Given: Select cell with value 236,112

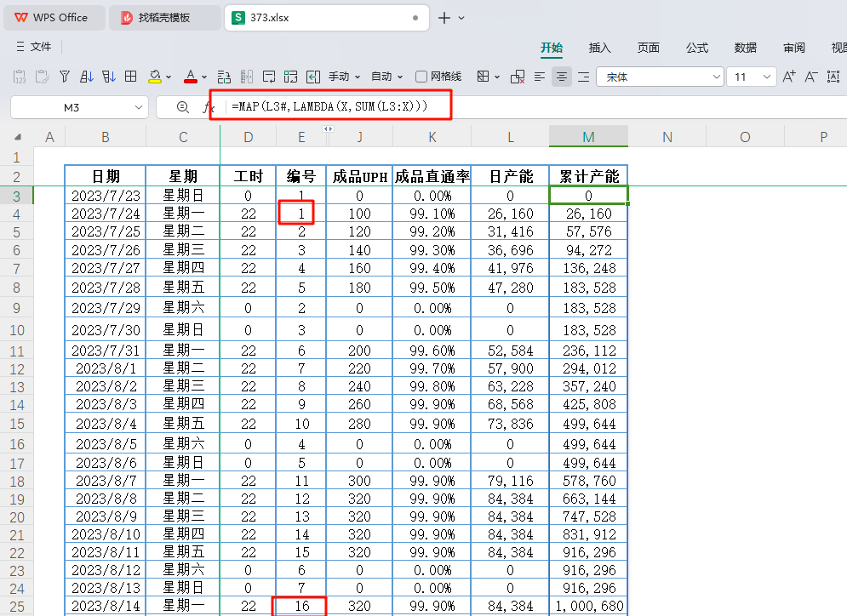Looking at the screenshot, I should pos(588,351).
